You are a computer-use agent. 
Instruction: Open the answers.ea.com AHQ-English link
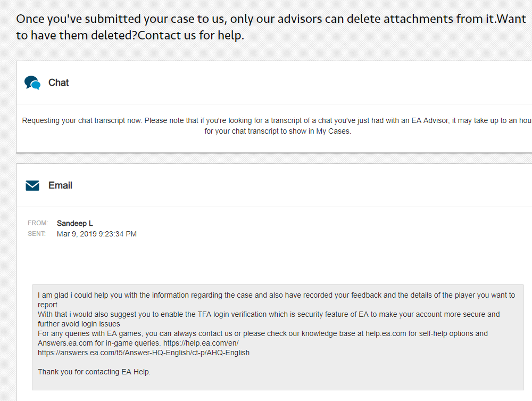click(x=144, y=353)
